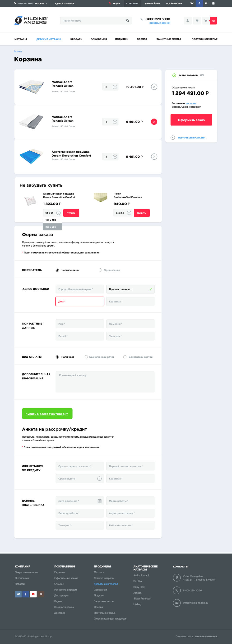Open Москва region selector in top bar
This screenshot has height=644, width=232.
(x=41, y=4)
